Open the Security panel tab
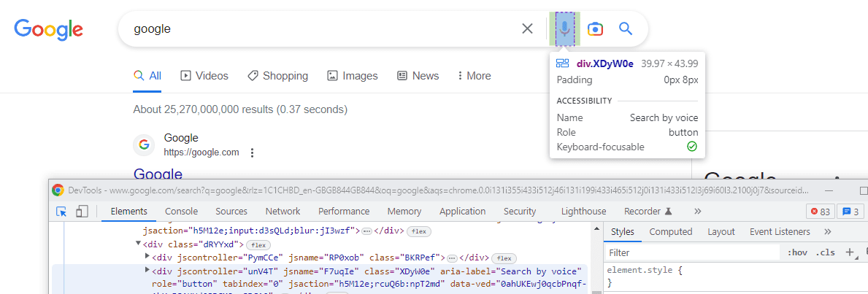 click(520, 211)
